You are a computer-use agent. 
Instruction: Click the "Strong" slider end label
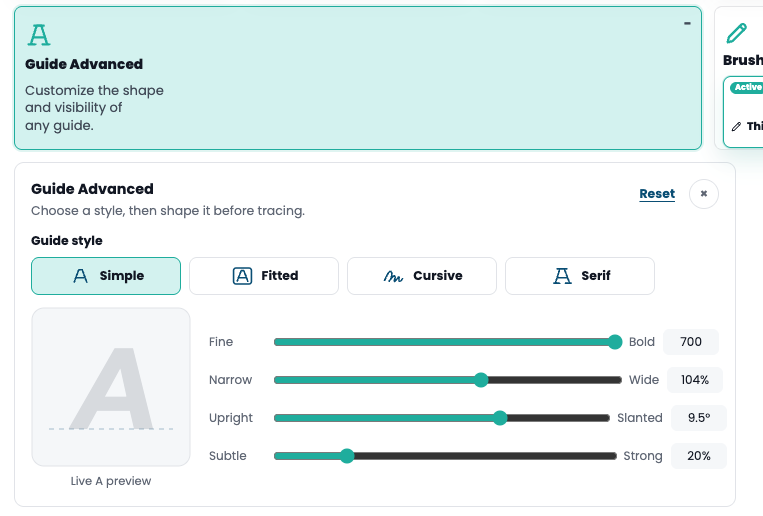coord(643,456)
